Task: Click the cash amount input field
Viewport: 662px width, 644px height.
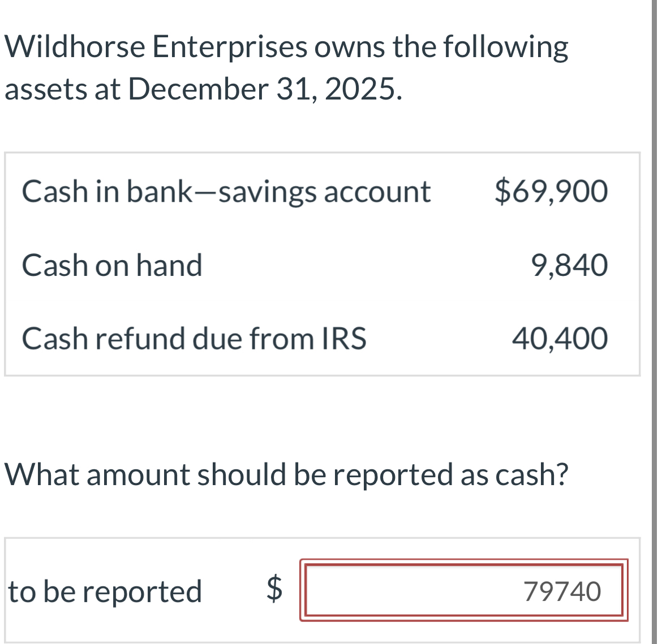Action: [x=464, y=591]
